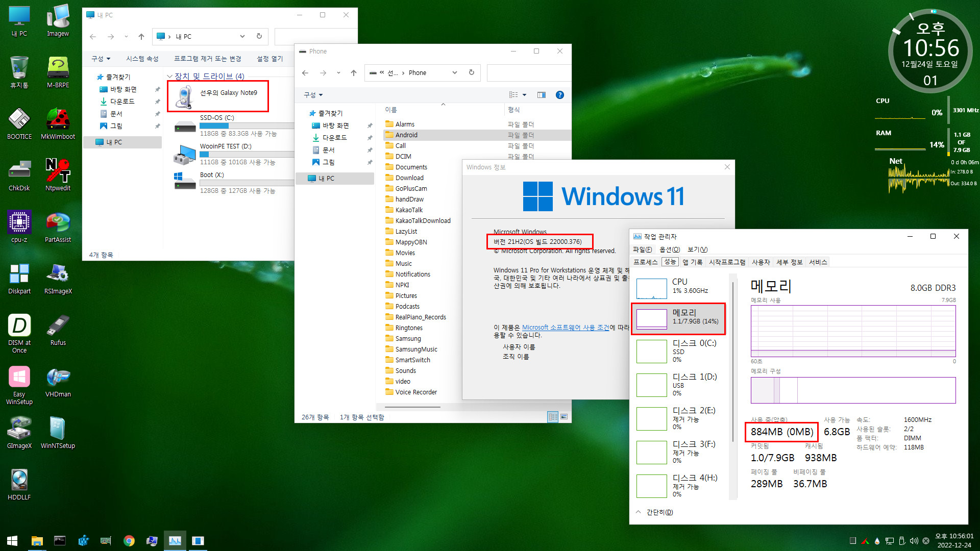The width and height of the screenshot is (980, 551).
Task: Switch to the 앱 기록 tab
Action: 693,262
